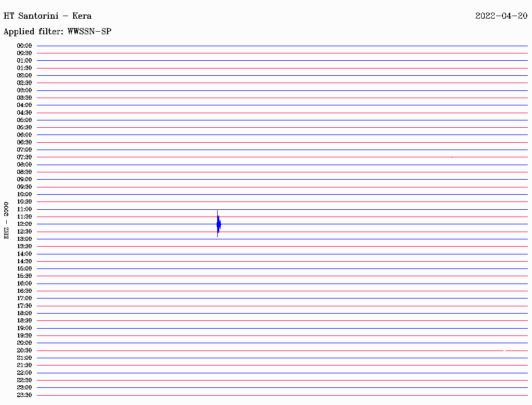Click the 11:00 time label

click(x=24, y=209)
